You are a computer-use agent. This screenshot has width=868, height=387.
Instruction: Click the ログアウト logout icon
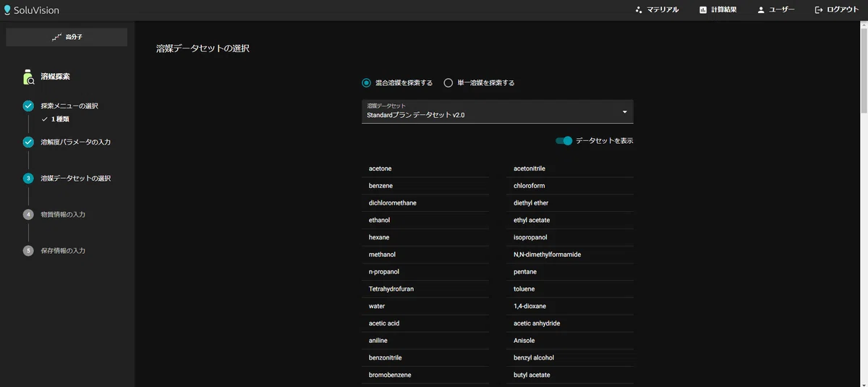tap(819, 10)
